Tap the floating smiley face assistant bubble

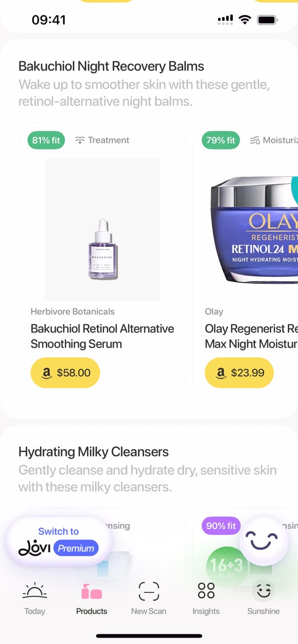point(264,541)
